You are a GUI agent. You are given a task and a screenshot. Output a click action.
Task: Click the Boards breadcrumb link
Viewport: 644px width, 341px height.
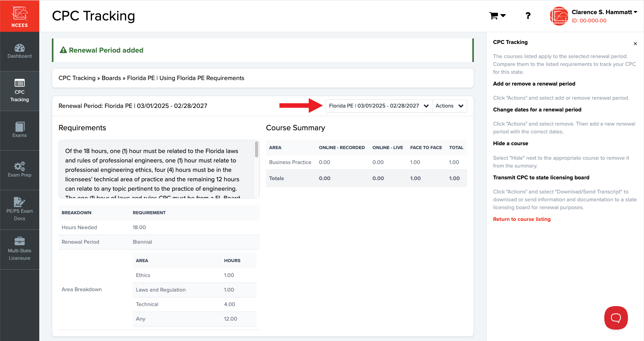point(111,78)
